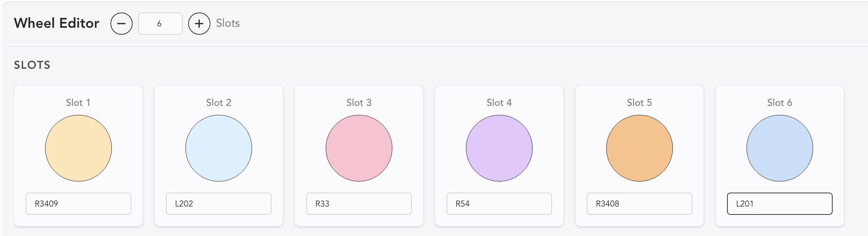Click the SLOTS section label

[32, 65]
